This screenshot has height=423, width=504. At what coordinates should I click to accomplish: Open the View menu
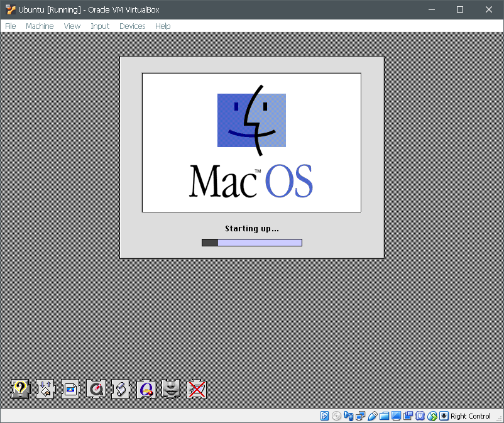pos(72,26)
